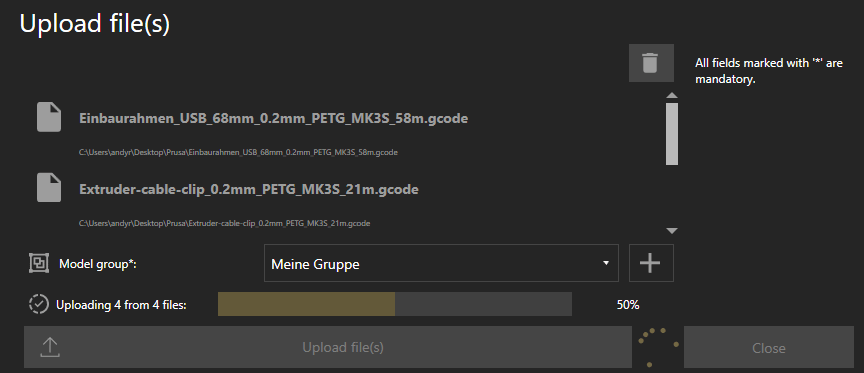
Task: Select Extruder-cable-clip gcode file entry
Action: [x=249, y=190]
